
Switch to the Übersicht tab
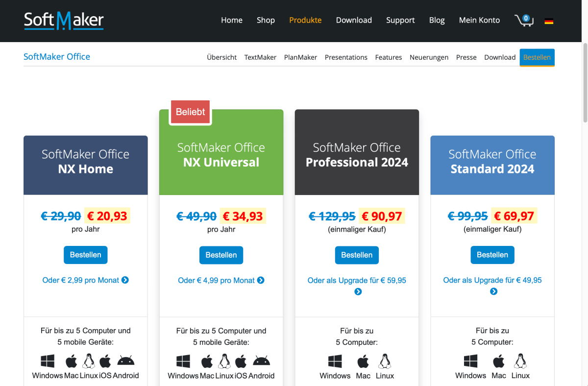(222, 57)
